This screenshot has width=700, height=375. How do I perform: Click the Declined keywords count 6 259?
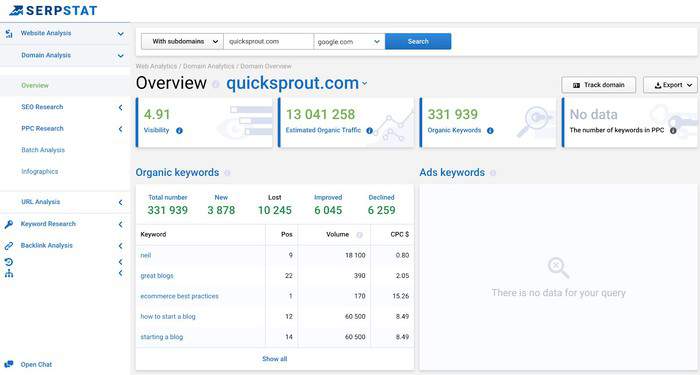382,210
